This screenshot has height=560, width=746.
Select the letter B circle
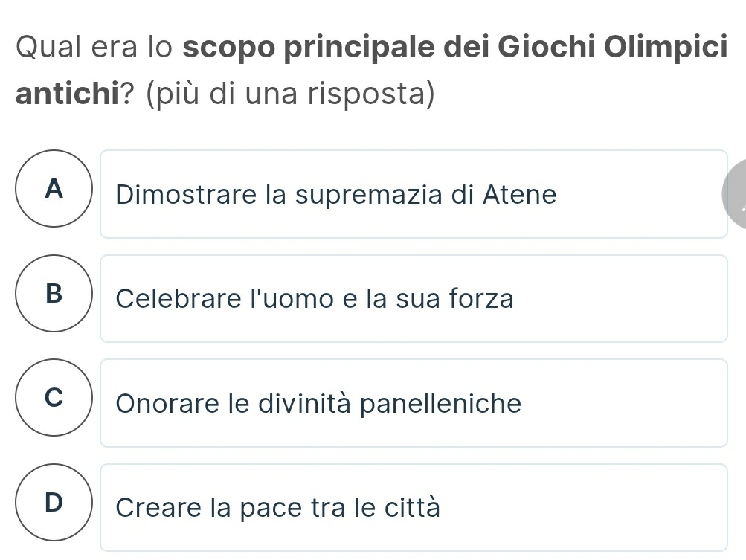click(53, 298)
